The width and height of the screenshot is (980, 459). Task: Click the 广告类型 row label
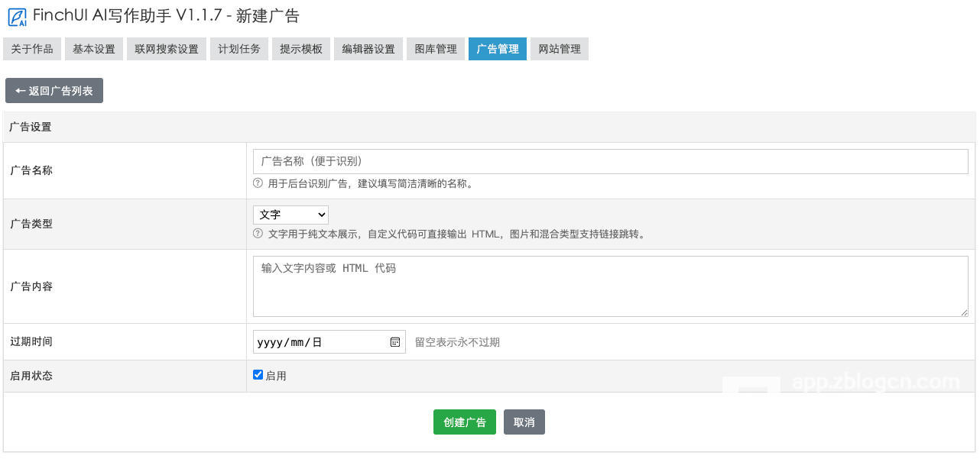click(31, 224)
